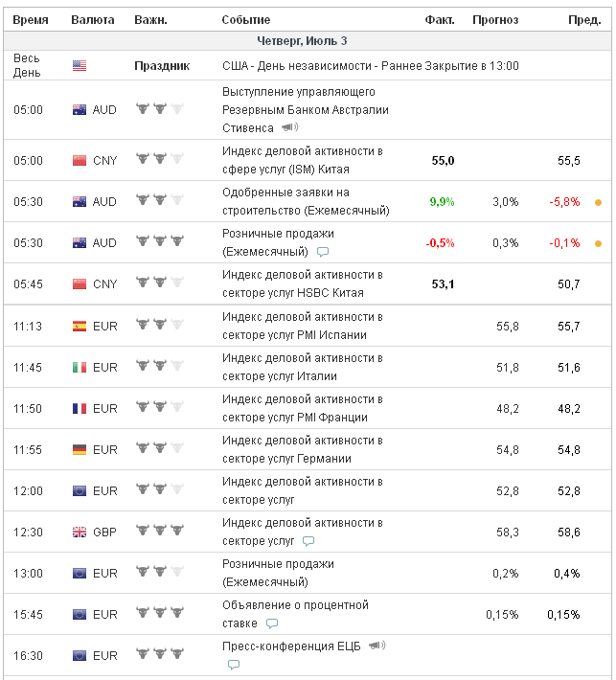Viewport: 616px width, 680px height.
Task: Click the Spain flag icon at 11:13
Action: click(80, 326)
